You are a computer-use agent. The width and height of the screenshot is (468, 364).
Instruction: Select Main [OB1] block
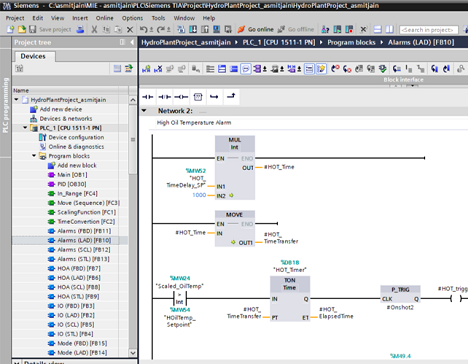(72, 174)
